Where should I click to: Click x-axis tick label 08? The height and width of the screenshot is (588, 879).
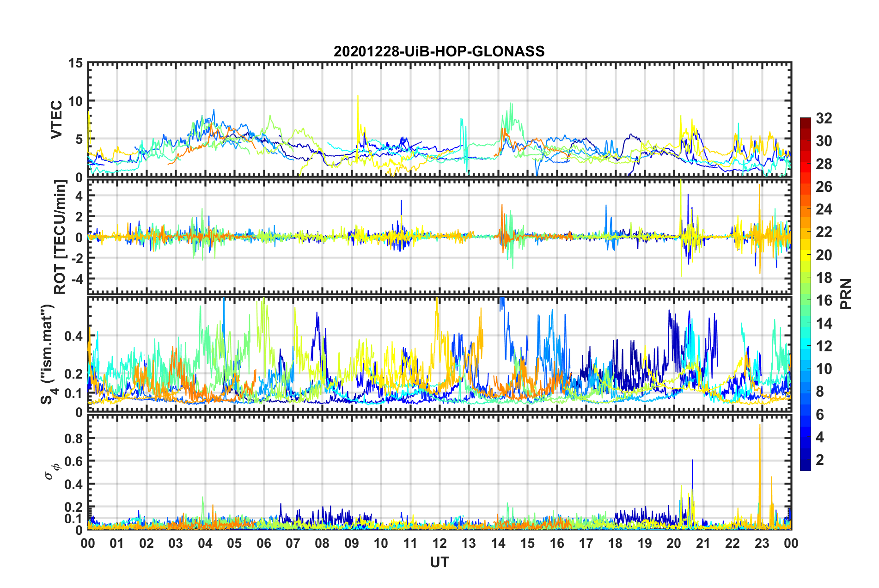(x=322, y=543)
